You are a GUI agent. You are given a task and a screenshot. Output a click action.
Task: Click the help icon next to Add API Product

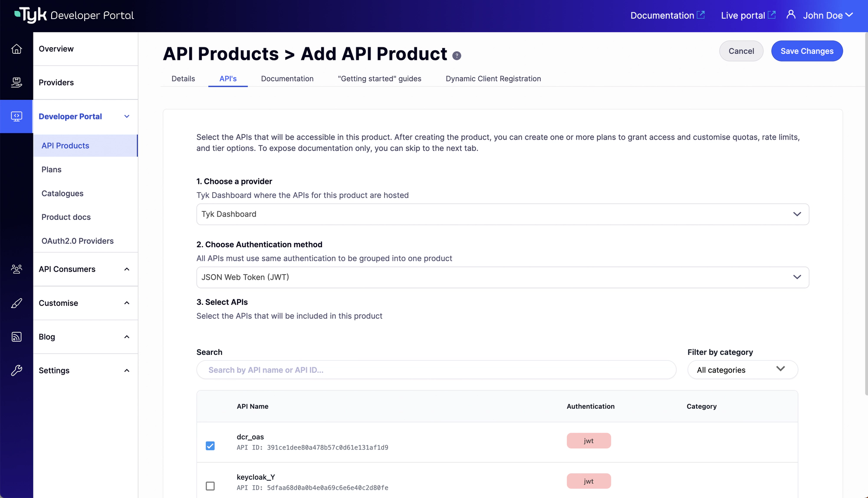pyautogui.click(x=456, y=56)
